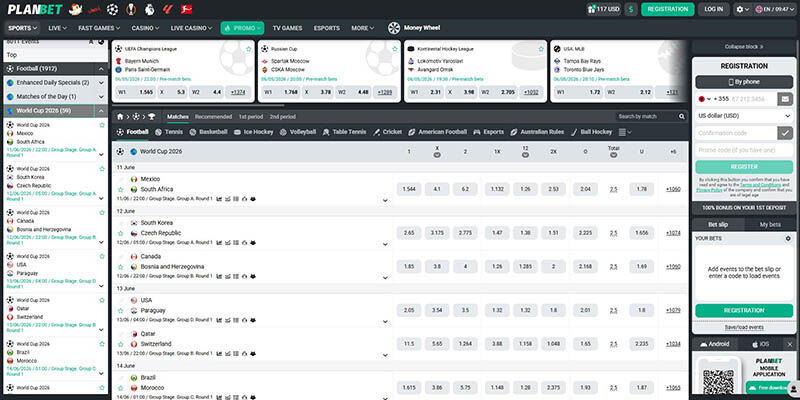Click the LOG IN button
This screenshot has height=400, width=800.
tap(713, 9)
